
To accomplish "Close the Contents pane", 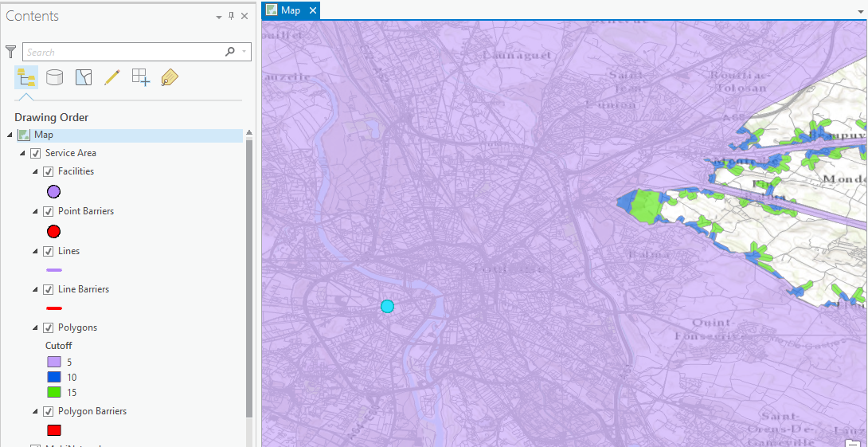I will point(244,16).
